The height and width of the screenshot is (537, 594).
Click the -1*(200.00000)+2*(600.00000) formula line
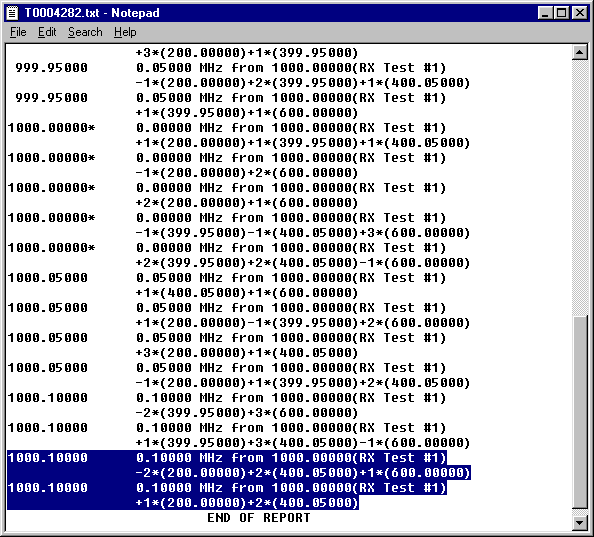point(247,173)
